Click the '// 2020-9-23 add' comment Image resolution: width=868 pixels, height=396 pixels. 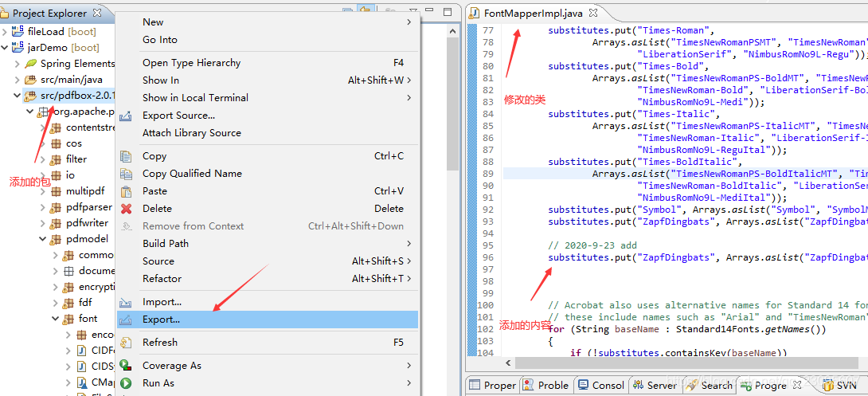click(x=592, y=245)
